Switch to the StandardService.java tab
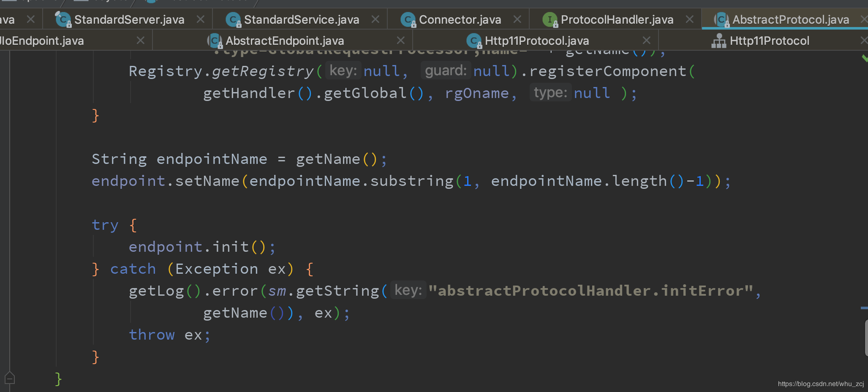This screenshot has width=868, height=392. coord(302,19)
